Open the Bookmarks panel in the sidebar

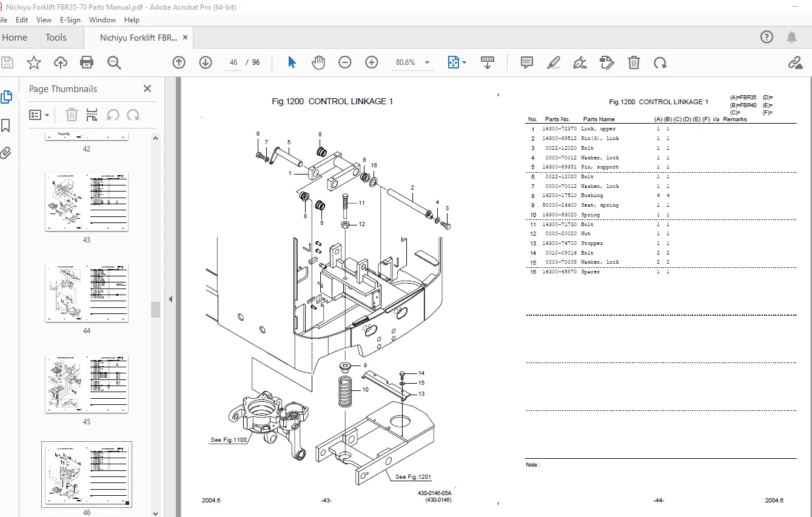[x=6, y=125]
